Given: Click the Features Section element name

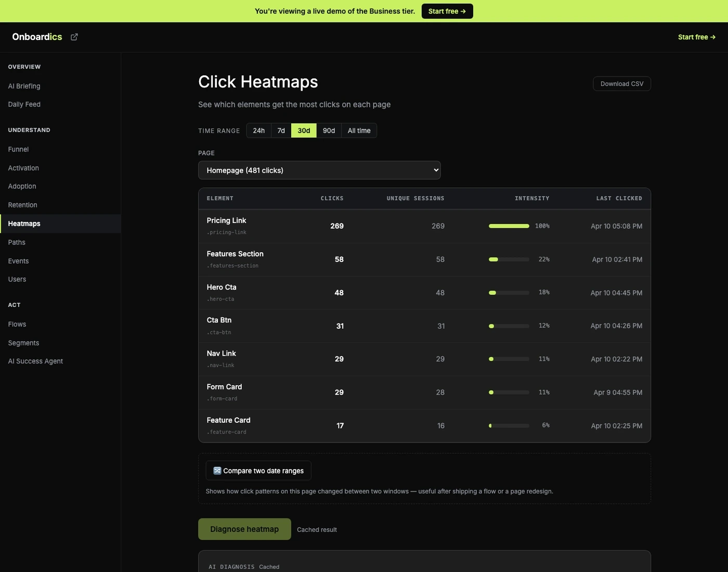Looking at the screenshot, I should coord(235,254).
